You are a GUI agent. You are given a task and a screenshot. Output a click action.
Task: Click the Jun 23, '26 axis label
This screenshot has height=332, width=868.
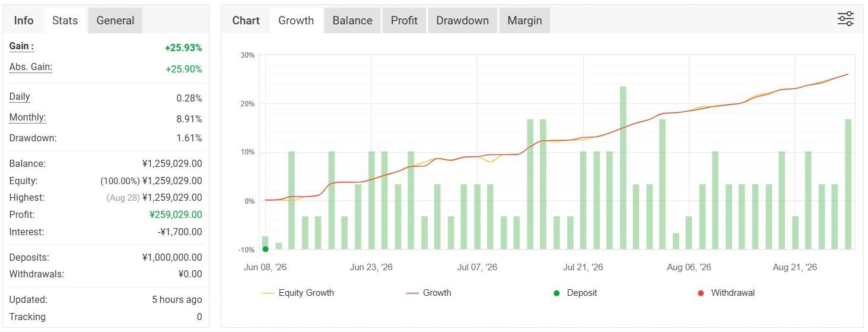(371, 268)
